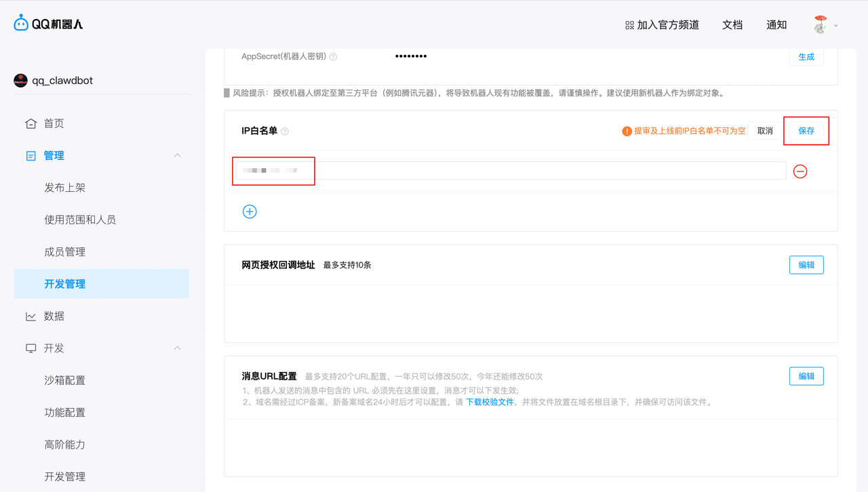Click 取消 to cancel whitelist editing
This screenshot has height=492, width=868.
[x=765, y=131]
